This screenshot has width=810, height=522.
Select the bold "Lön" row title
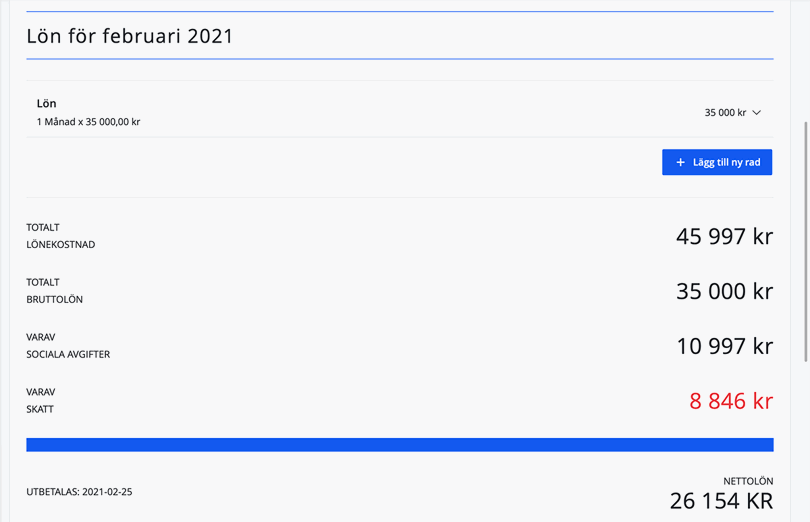click(x=47, y=103)
